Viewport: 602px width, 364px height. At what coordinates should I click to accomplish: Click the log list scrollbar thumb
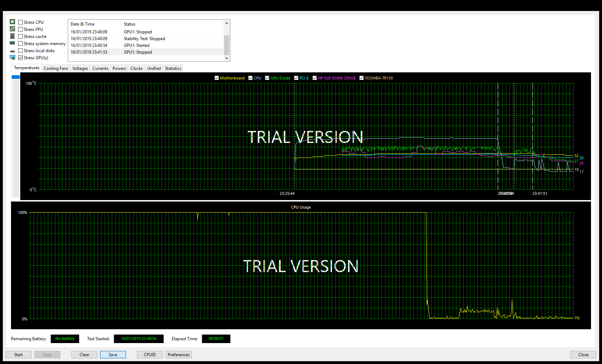pos(227,45)
